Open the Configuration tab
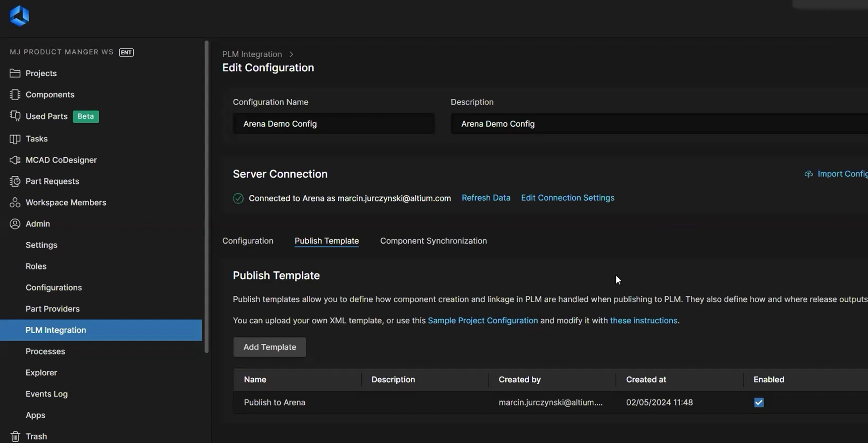Screen dimensions: 868x443 point(248,241)
